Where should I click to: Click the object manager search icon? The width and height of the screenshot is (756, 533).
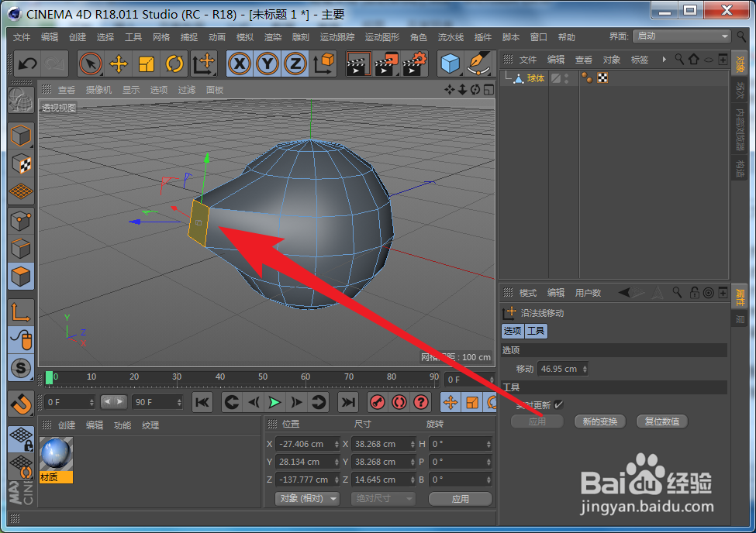679,60
